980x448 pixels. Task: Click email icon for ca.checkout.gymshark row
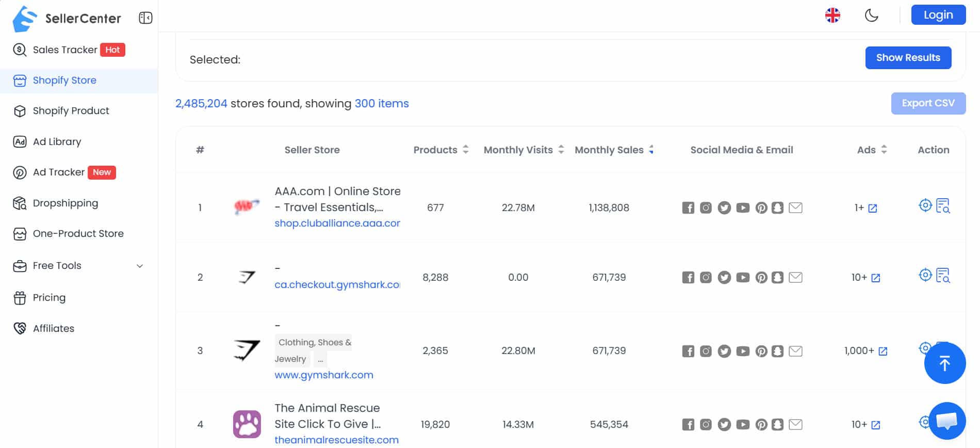(796, 278)
